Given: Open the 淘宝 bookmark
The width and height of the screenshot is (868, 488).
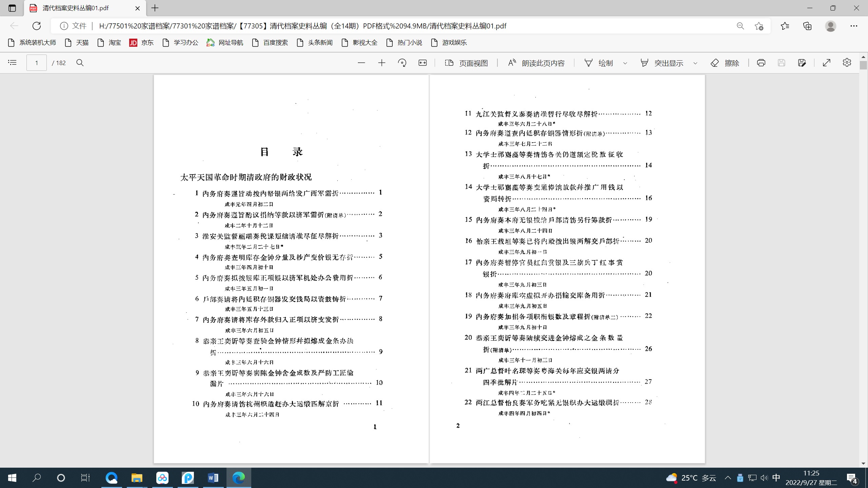Looking at the screenshot, I should click(x=109, y=42).
